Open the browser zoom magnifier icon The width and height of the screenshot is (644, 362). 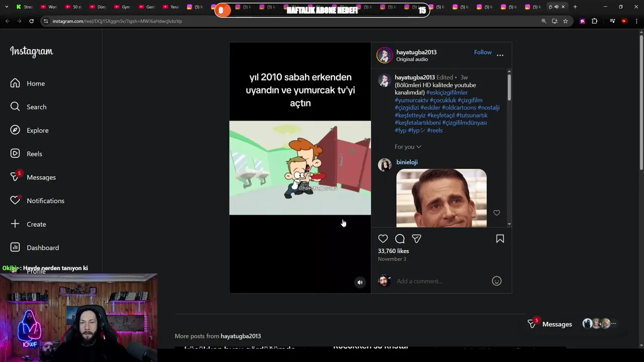click(544, 21)
